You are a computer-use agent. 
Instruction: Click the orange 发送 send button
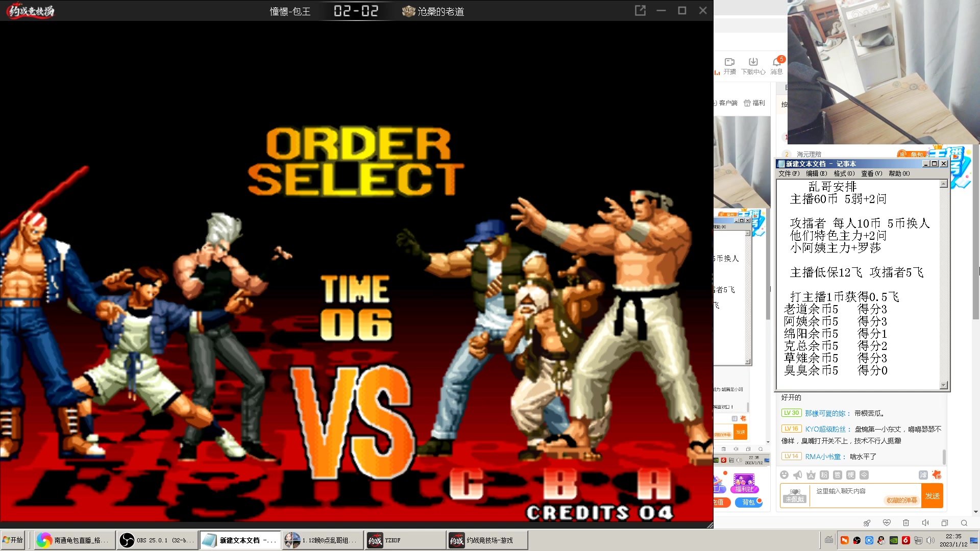coord(933,496)
